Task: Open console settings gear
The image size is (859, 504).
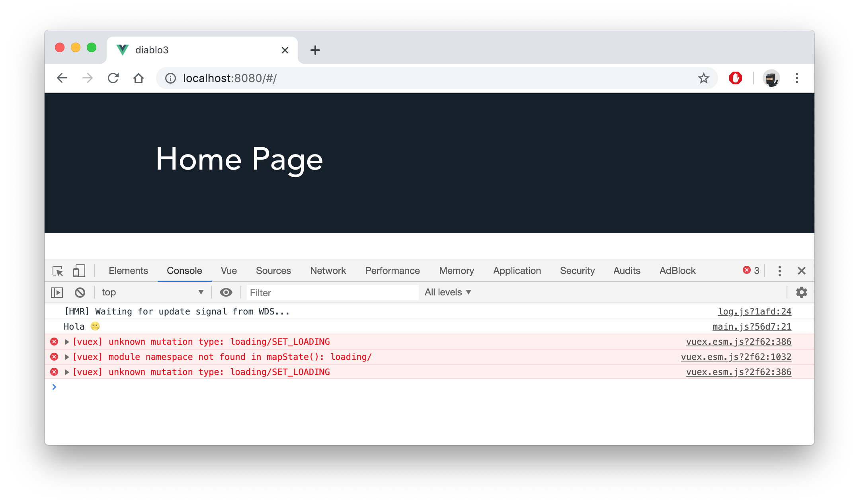Action: pos(801,293)
